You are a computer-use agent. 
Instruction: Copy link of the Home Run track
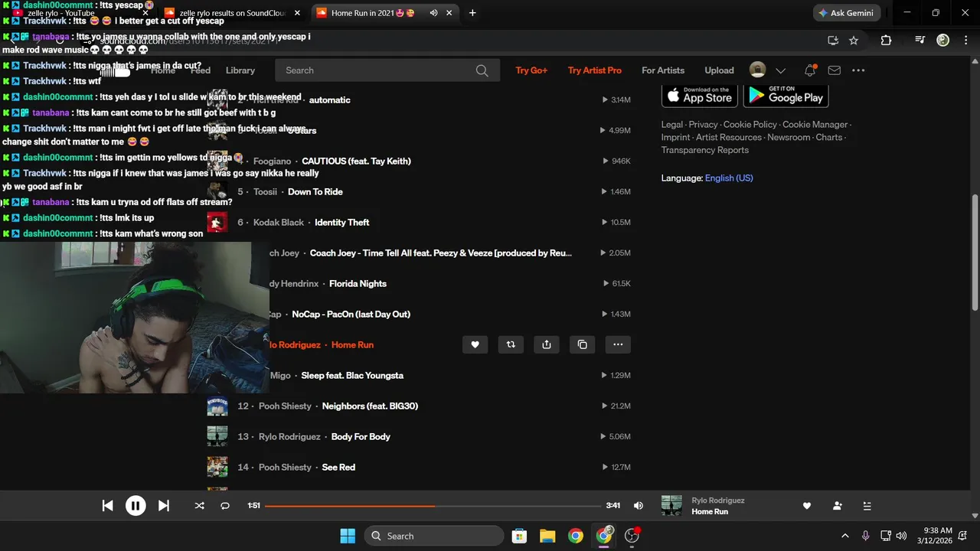(x=583, y=344)
